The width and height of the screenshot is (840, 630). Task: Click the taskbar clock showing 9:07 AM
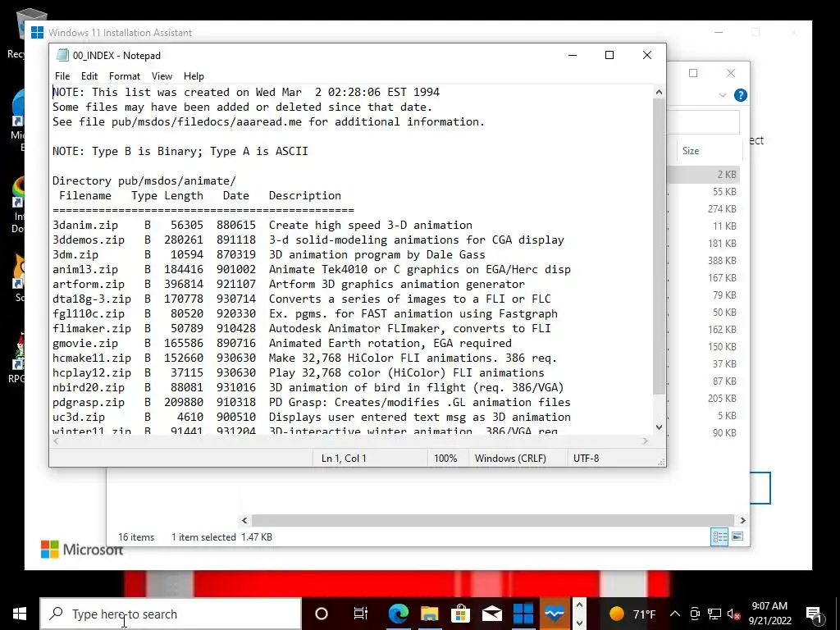coord(769,614)
